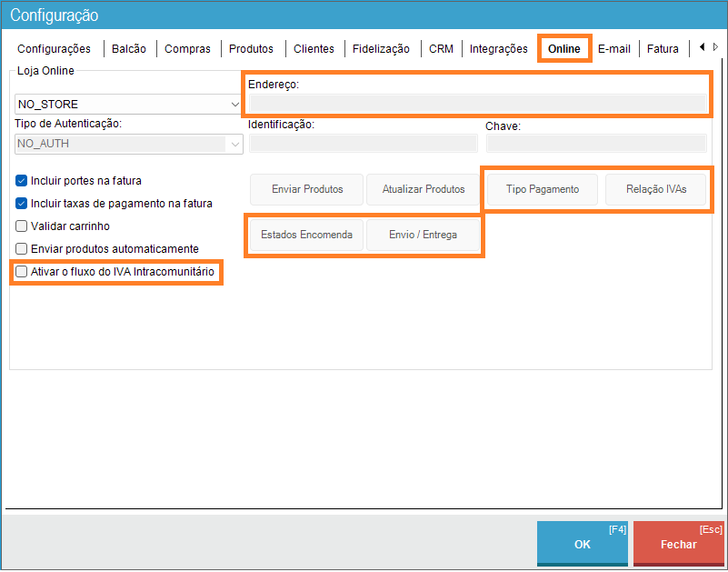Enable Enviar produtos automaticamente
Viewport: 728px width, 572px height.
pyautogui.click(x=23, y=249)
